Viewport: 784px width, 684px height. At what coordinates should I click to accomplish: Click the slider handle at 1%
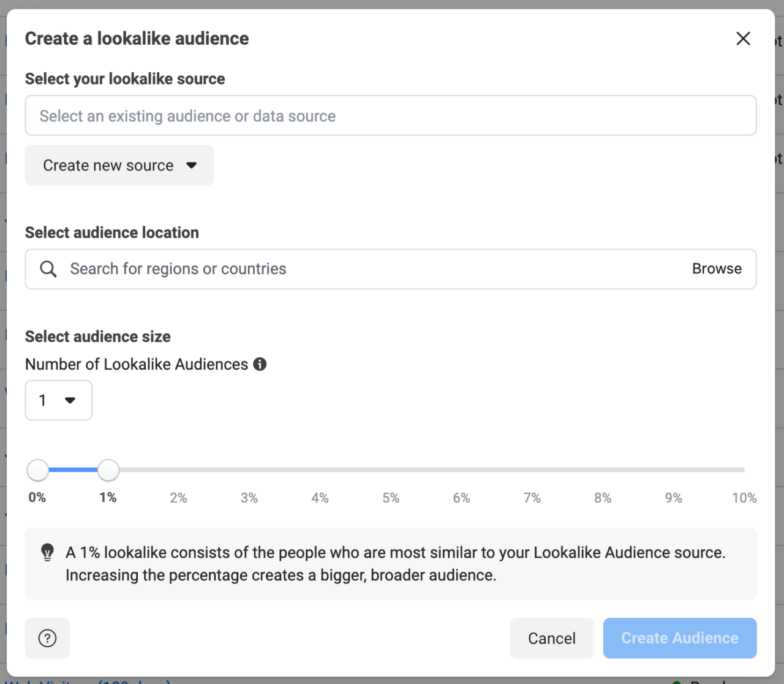108,469
